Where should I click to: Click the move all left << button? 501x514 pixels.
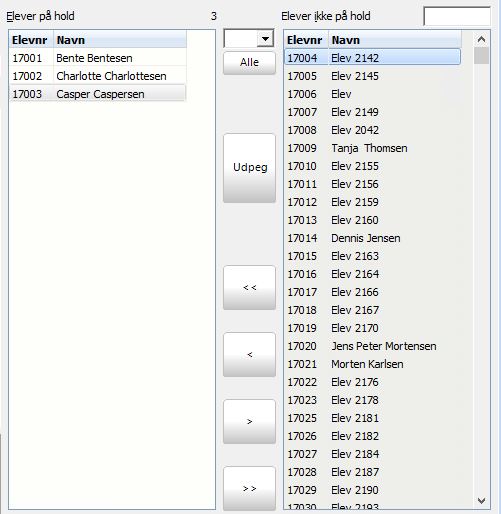pyautogui.click(x=249, y=288)
